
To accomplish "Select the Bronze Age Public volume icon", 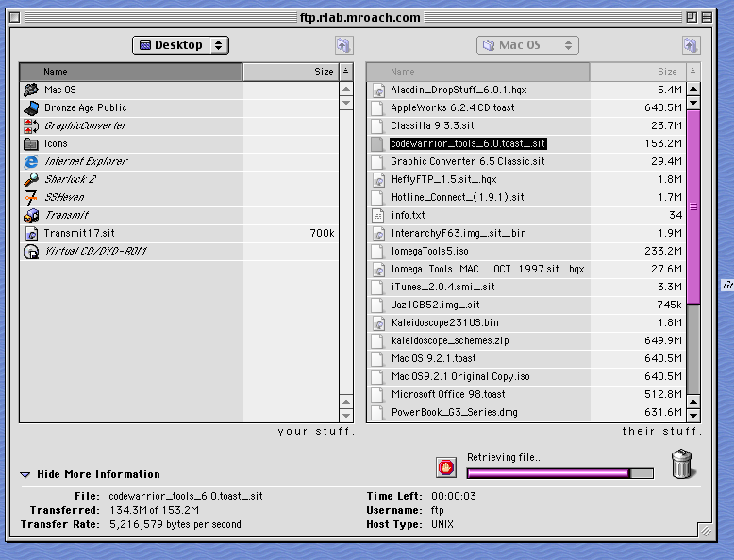I will (30, 107).
